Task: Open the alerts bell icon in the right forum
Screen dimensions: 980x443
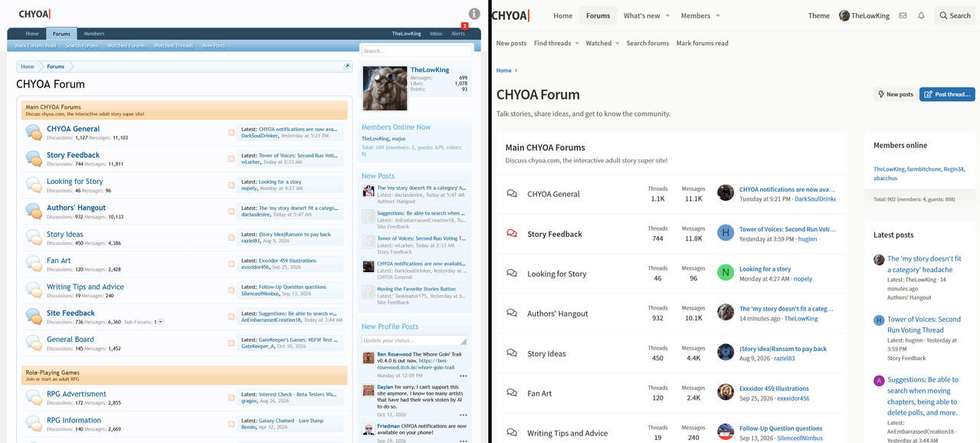Action: pyautogui.click(x=921, y=15)
